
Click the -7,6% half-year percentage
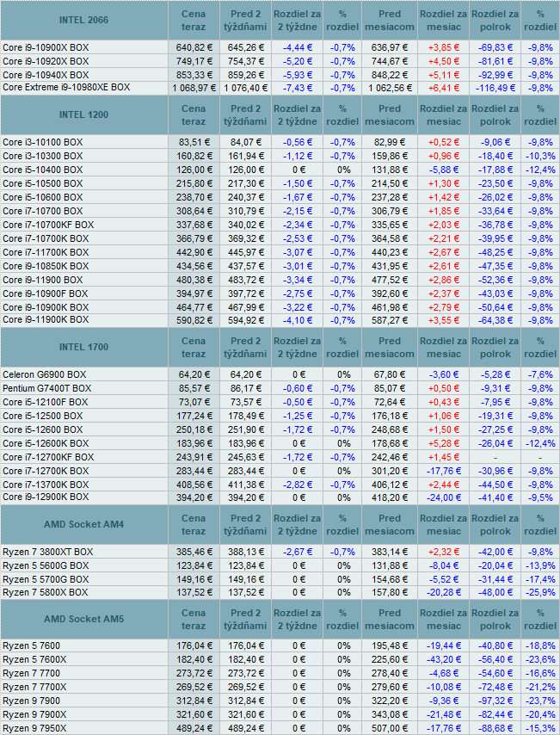coord(540,374)
